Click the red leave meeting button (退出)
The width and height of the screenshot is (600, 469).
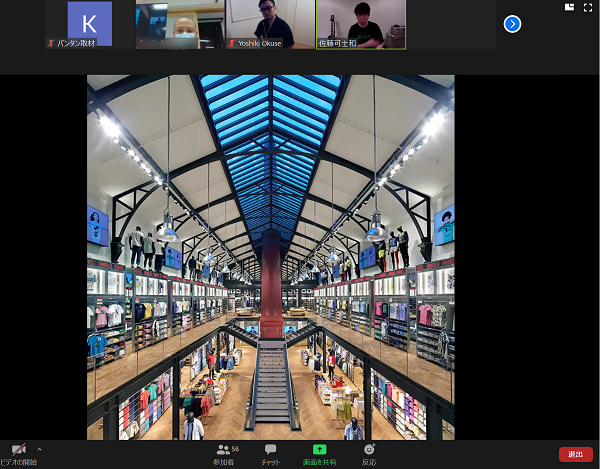tap(575, 454)
